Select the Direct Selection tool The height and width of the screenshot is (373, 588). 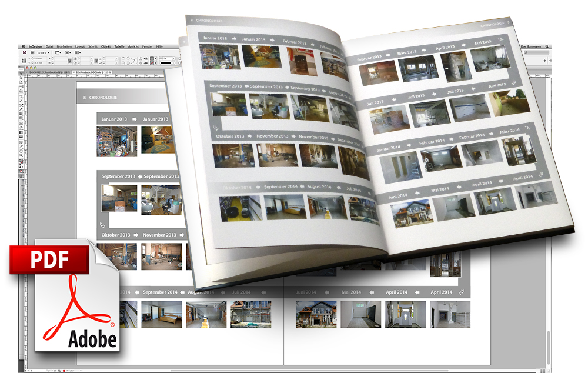coord(21,78)
